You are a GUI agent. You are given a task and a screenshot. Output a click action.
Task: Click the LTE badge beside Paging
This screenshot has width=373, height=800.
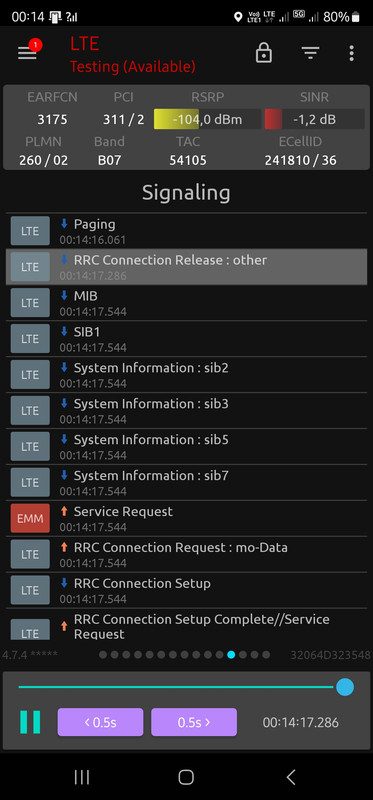30,231
